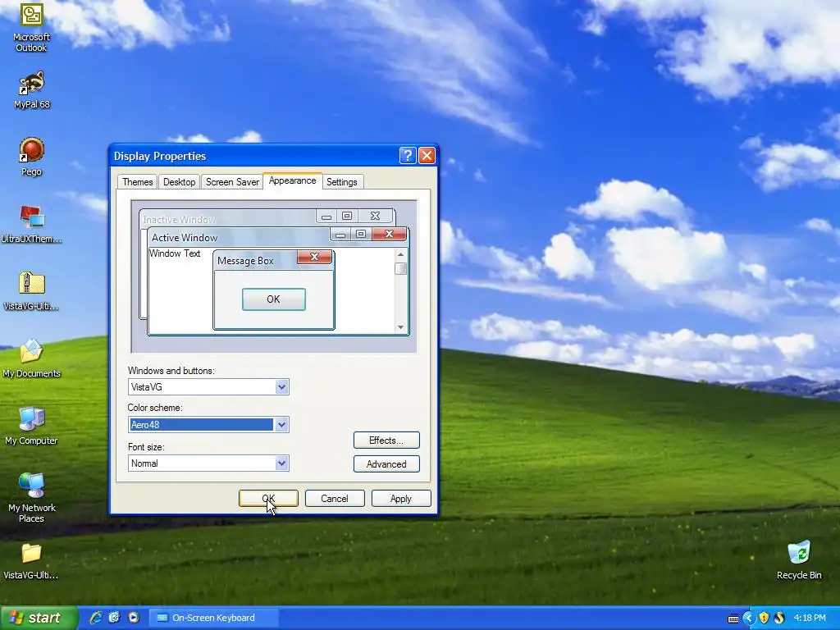Click the Message Box preview title

[x=245, y=261]
